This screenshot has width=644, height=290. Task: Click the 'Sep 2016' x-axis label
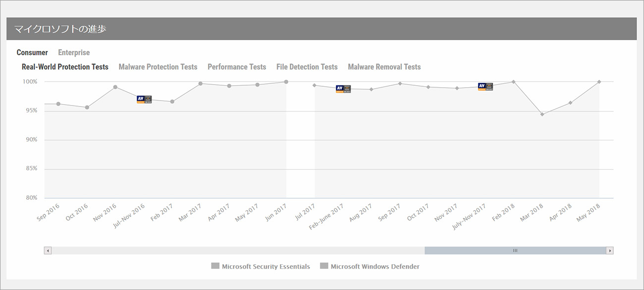click(48, 212)
